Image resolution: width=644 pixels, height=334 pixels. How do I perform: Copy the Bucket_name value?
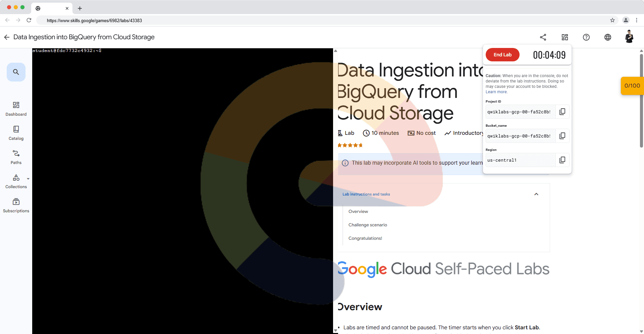tap(562, 136)
